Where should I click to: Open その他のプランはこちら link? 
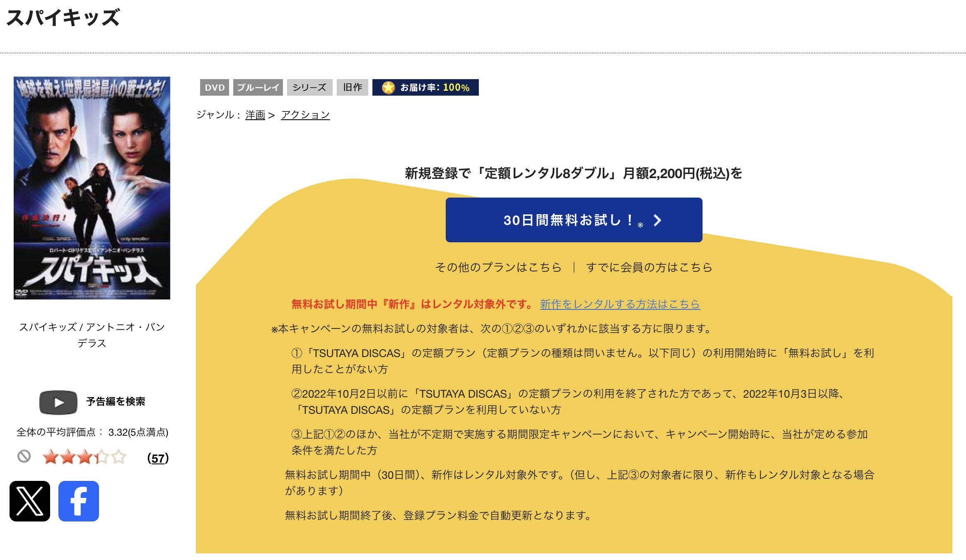(x=498, y=267)
